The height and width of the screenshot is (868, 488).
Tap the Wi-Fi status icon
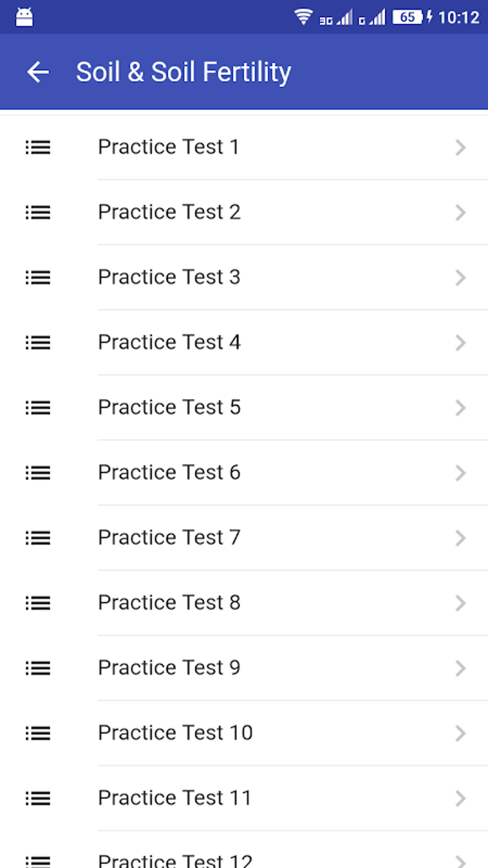point(303,17)
